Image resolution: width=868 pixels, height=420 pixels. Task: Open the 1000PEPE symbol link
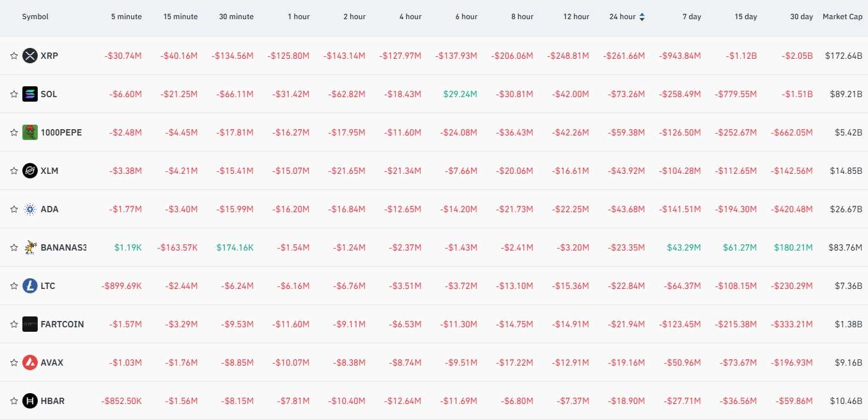point(61,132)
